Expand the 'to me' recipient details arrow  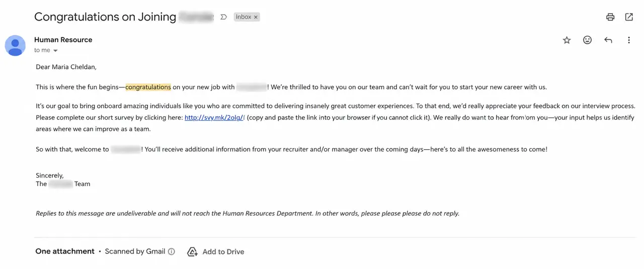[x=55, y=51]
